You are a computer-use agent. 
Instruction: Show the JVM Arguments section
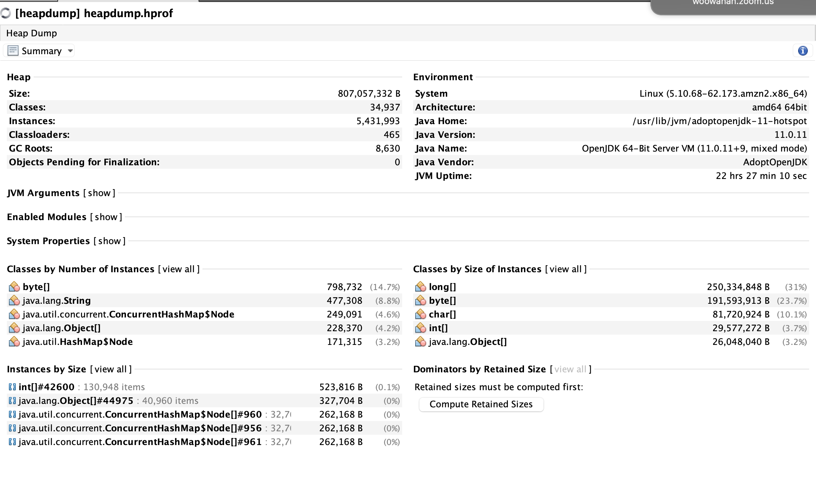99,193
